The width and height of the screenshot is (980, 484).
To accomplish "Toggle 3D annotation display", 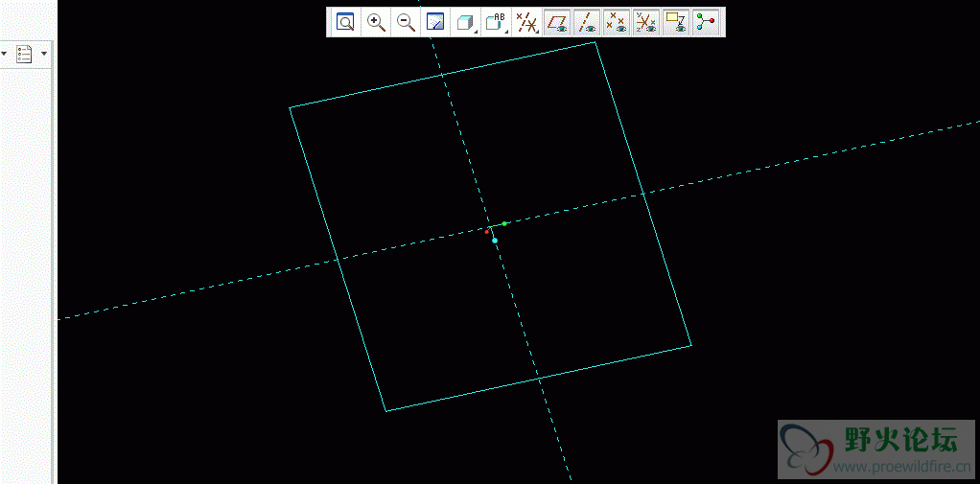I will click(x=676, y=22).
